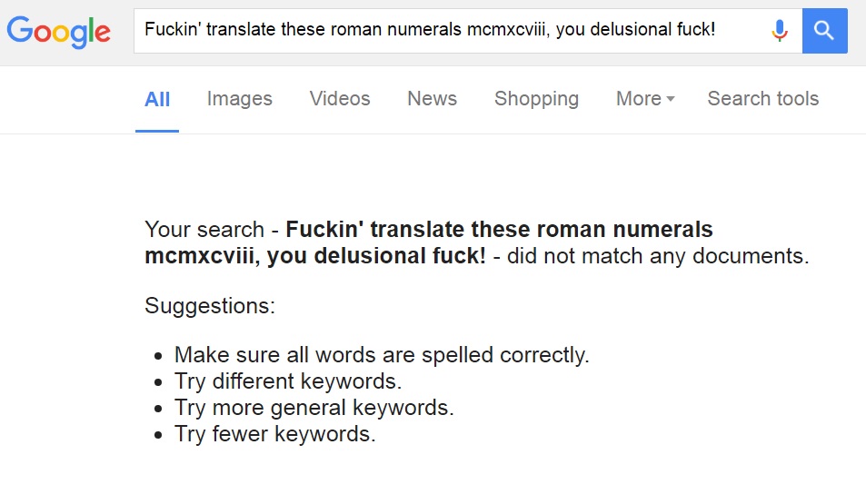Viewport: 866px width, 504px height.
Task: Click the 'Suggestions:' heading
Action: pyautogui.click(x=210, y=305)
